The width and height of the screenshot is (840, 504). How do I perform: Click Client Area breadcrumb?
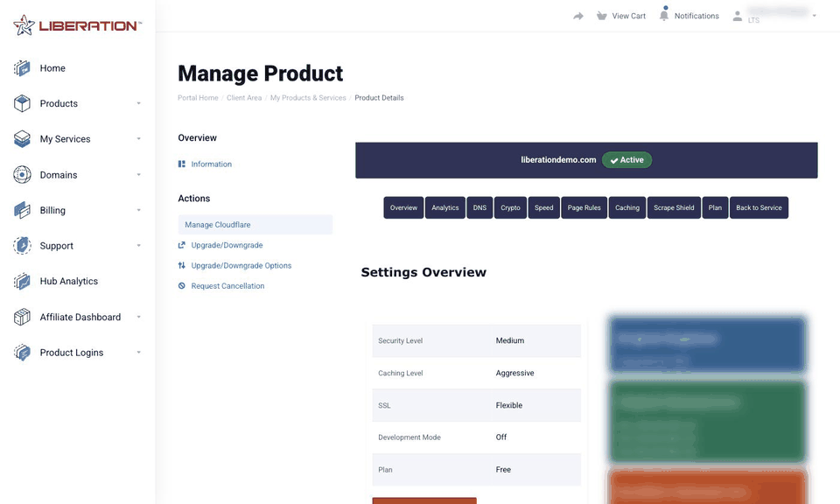244,97
